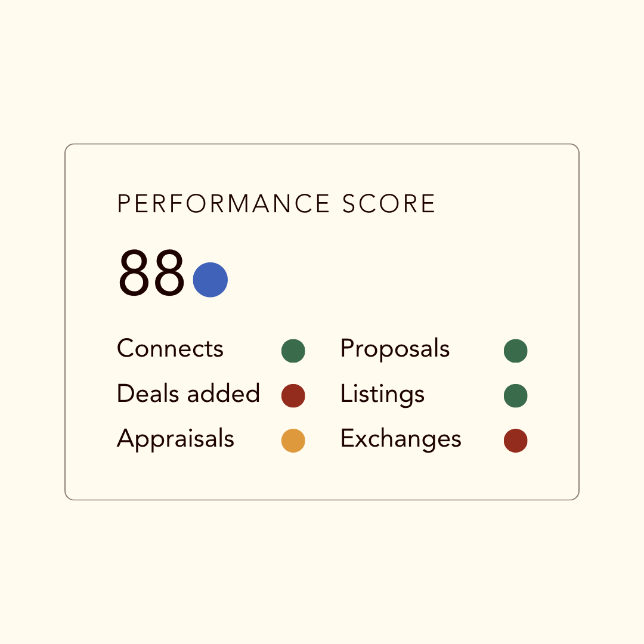
Task: Open the Proposals metric label
Action: (x=395, y=349)
